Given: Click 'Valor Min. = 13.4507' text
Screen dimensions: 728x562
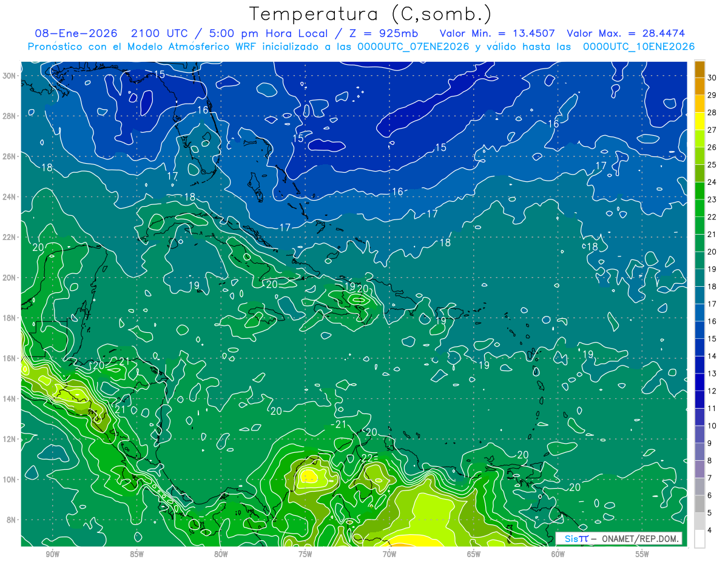Looking at the screenshot, I should (497, 33).
